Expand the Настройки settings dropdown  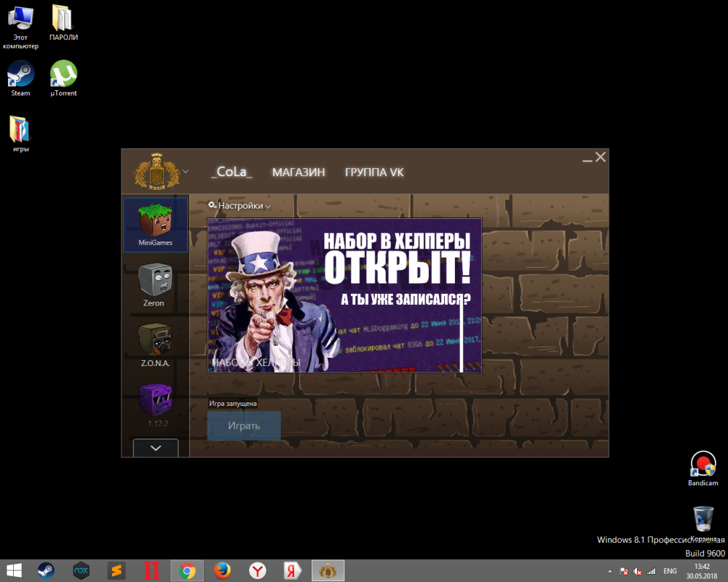click(240, 206)
